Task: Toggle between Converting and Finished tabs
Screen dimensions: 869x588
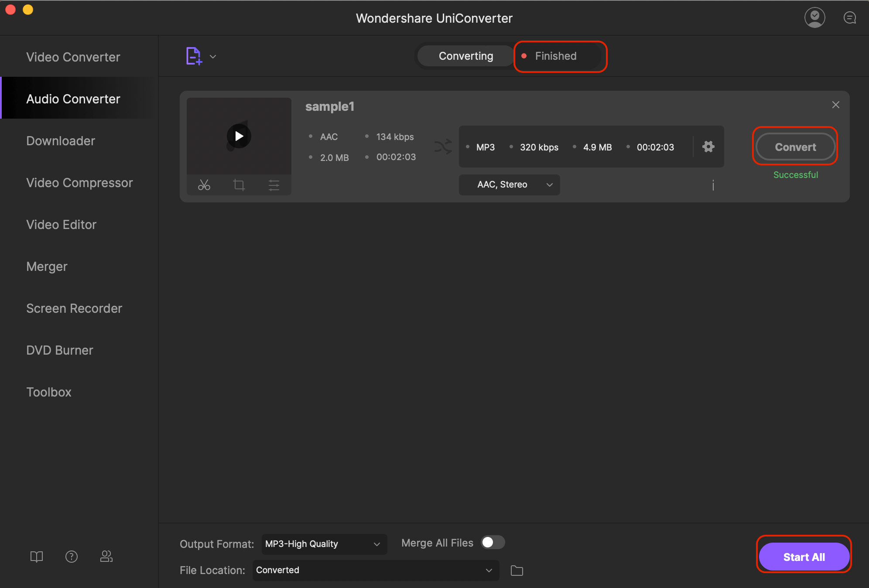Action: point(511,56)
